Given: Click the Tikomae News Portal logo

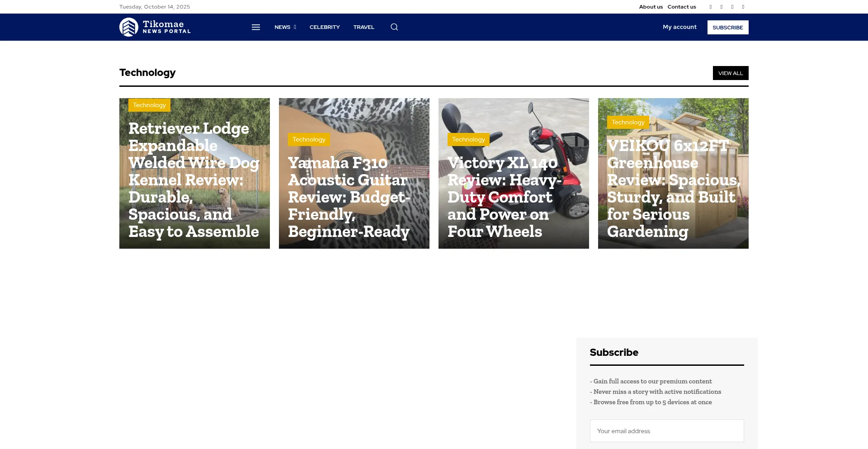Looking at the screenshot, I should (x=155, y=27).
